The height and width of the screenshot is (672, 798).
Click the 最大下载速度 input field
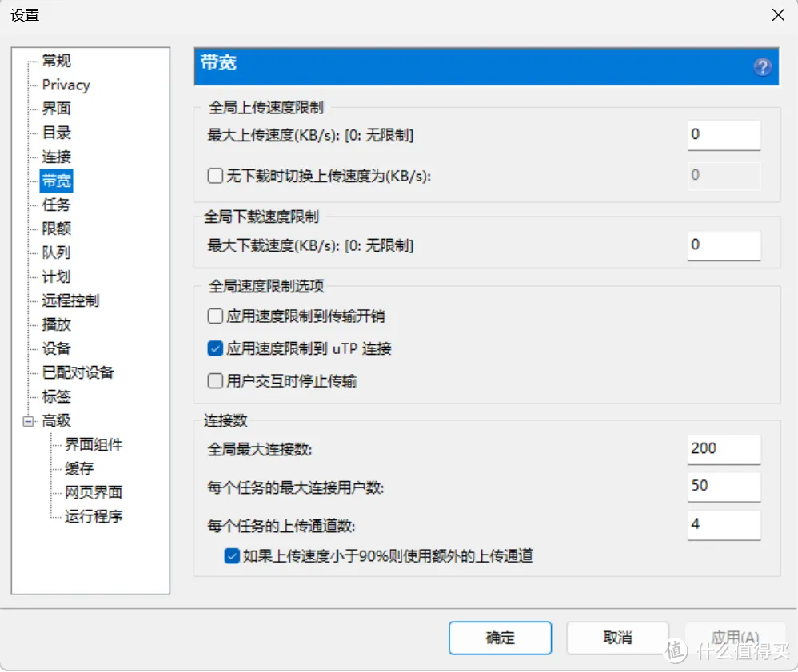(x=724, y=245)
